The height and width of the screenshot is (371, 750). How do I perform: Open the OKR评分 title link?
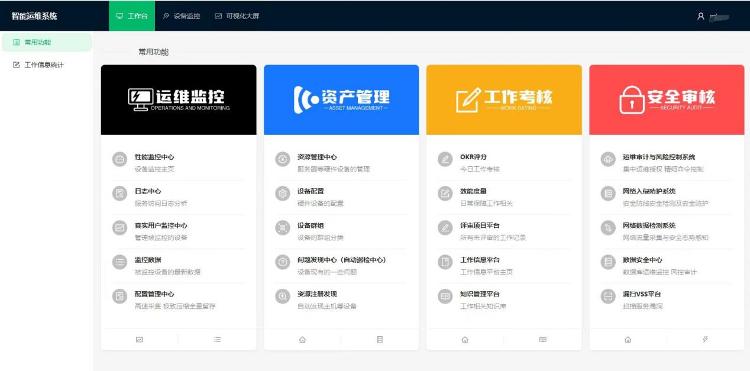coord(474,157)
